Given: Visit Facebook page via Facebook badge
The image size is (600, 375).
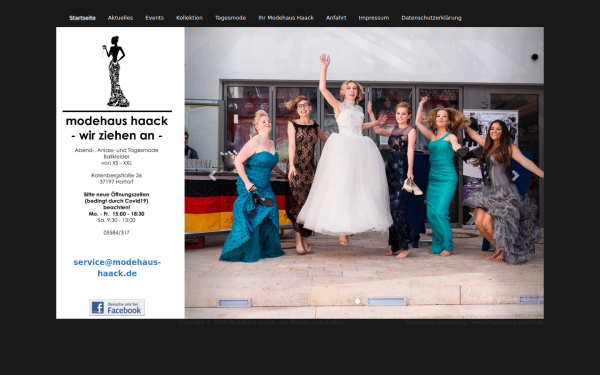Looking at the screenshot, I should 117,307.
